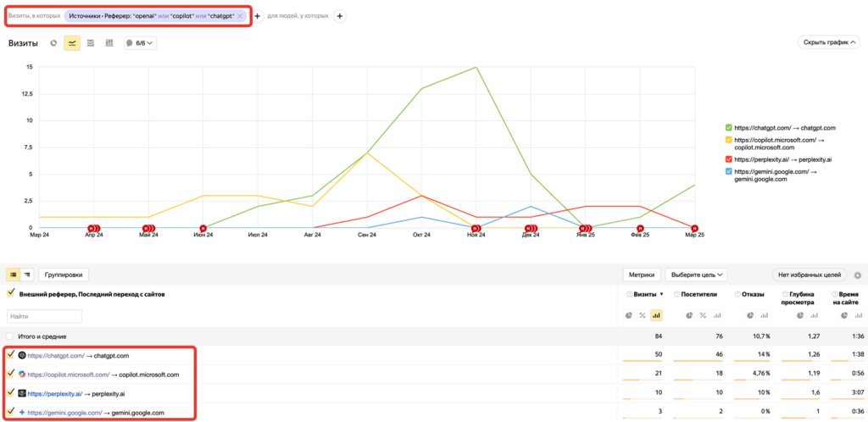
Task: Show pie chart for Визиты column
Action: click(x=630, y=315)
